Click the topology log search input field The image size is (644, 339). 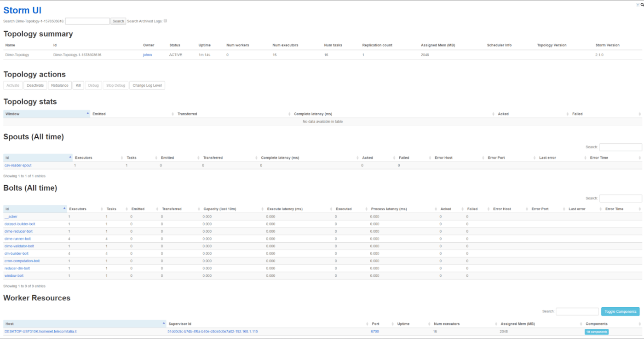pyautogui.click(x=87, y=21)
